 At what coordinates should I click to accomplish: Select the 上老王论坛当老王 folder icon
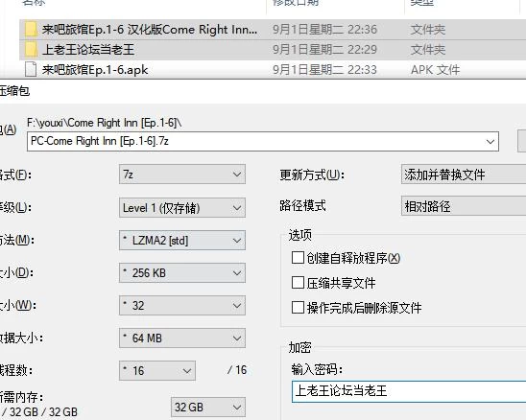(x=31, y=50)
